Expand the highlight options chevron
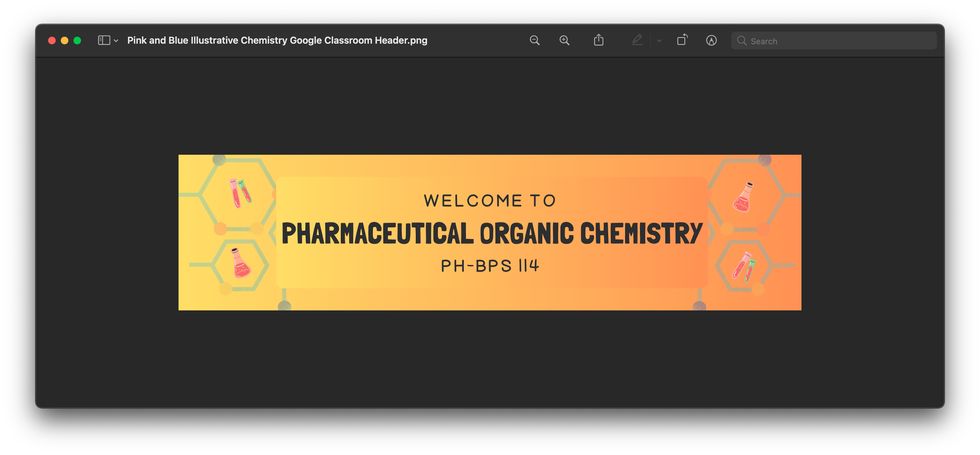Viewport: 980px width, 455px height. tap(659, 41)
